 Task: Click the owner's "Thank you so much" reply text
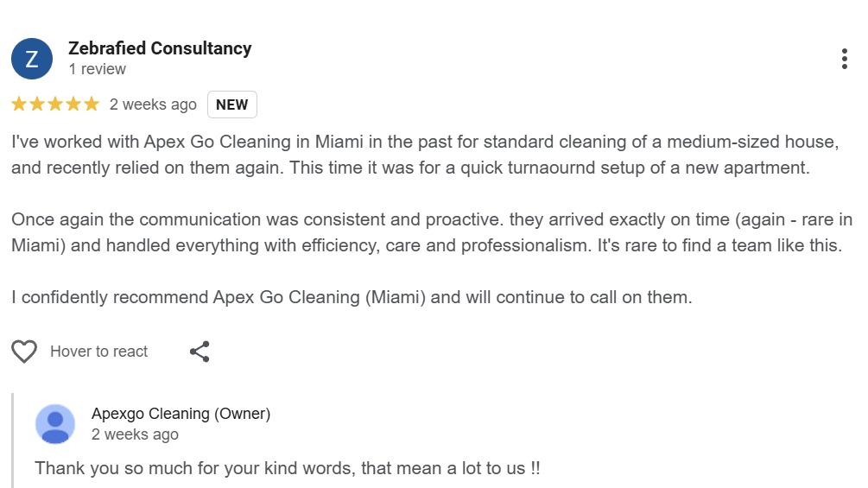[288, 469]
